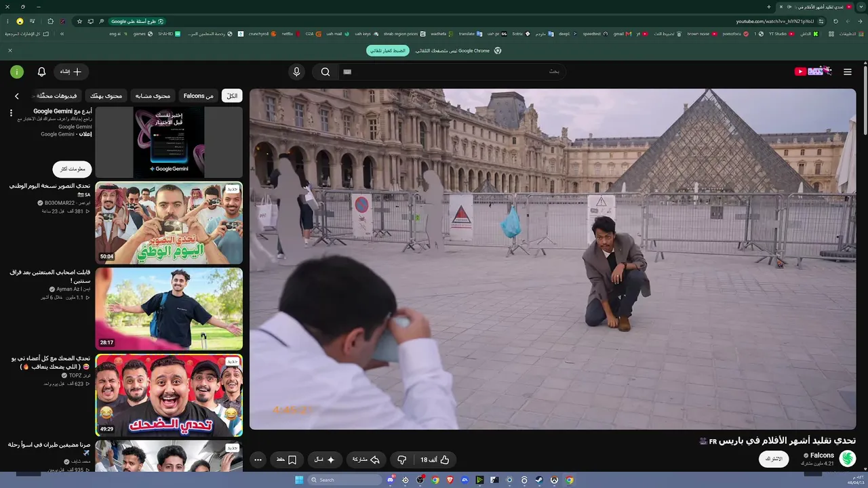The image size is (868, 488).
Task: Open the Create video button
Action: pos(71,72)
